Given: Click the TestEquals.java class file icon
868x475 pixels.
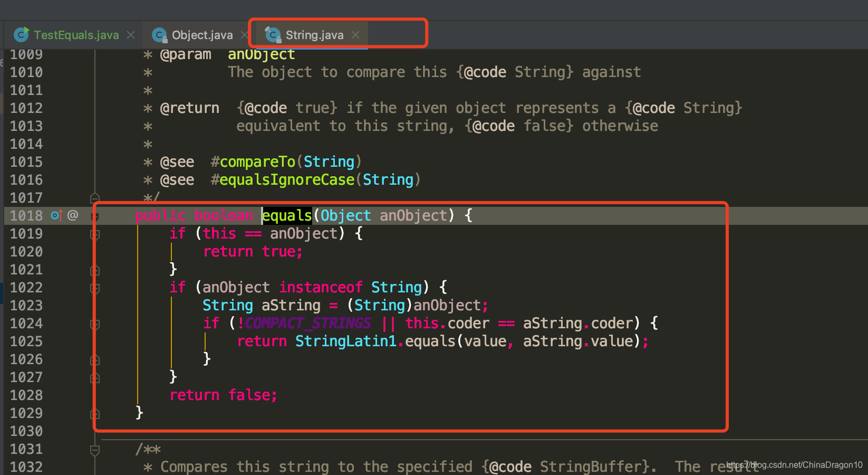Looking at the screenshot, I should pyautogui.click(x=22, y=35).
